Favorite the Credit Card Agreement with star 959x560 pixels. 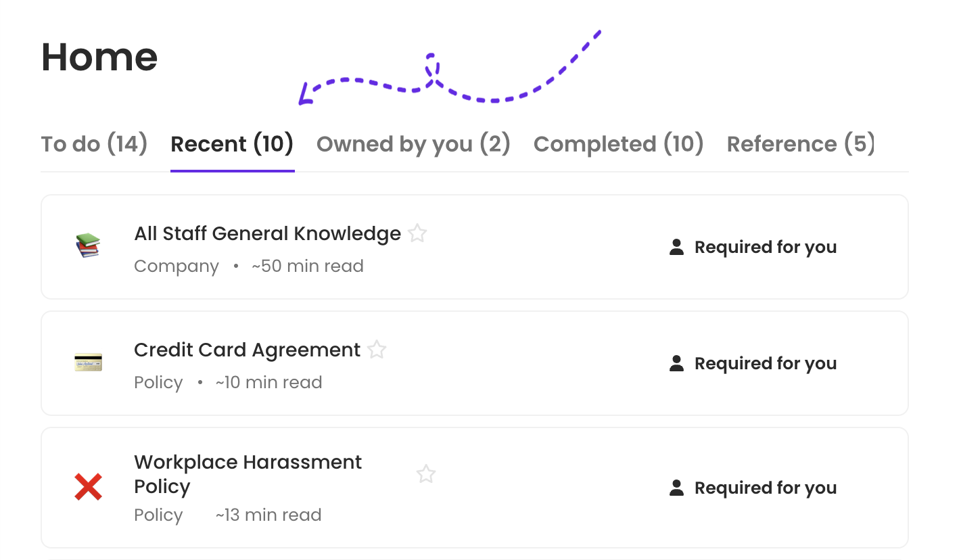click(x=377, y=350)
